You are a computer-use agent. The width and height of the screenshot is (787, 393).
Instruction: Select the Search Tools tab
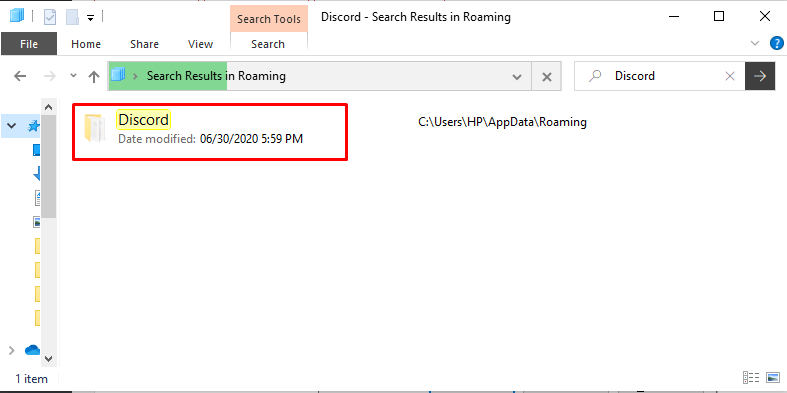(269, 19)
